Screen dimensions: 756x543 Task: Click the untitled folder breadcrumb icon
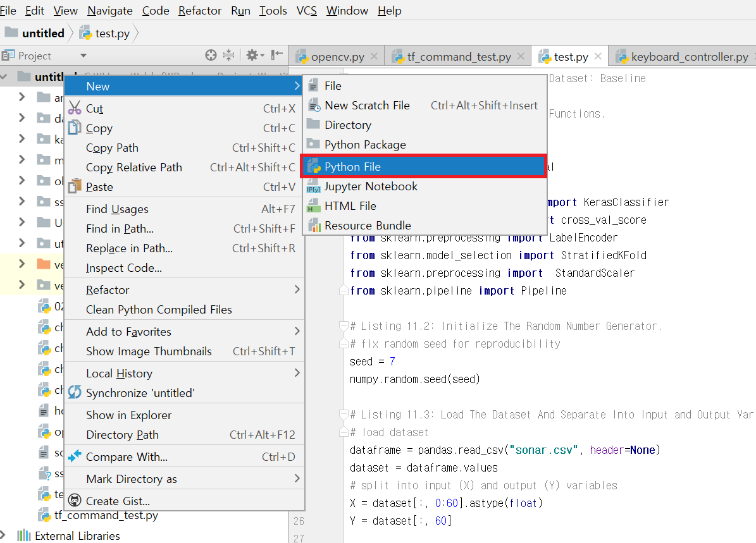click(11, 32)
